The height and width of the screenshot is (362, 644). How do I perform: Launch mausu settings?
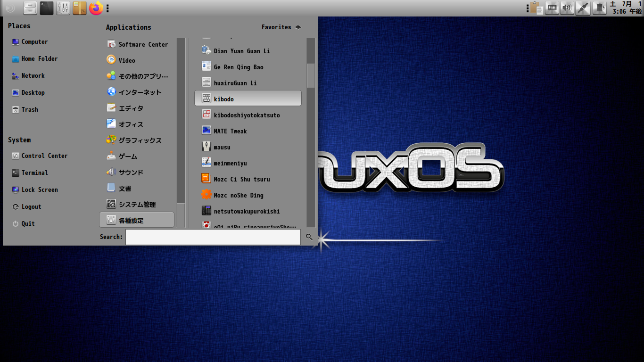click(x=248, y=147)
